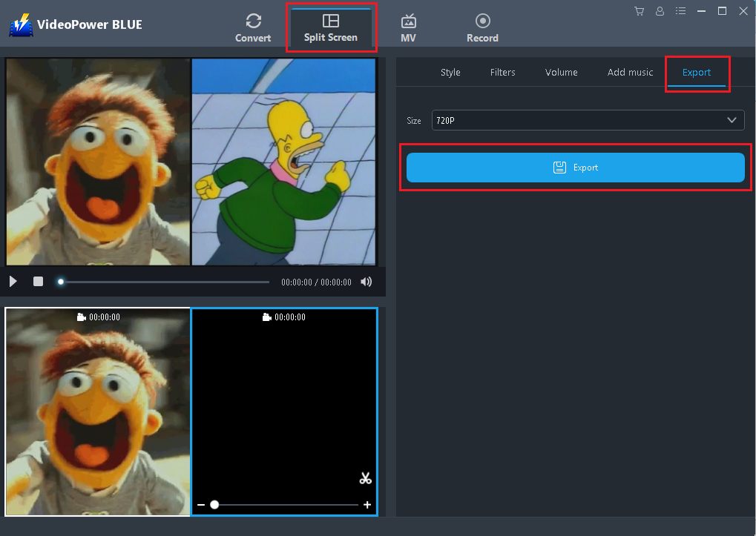Stop the video preview
This screenshot has height=536, width=756.
click(38, 282)
